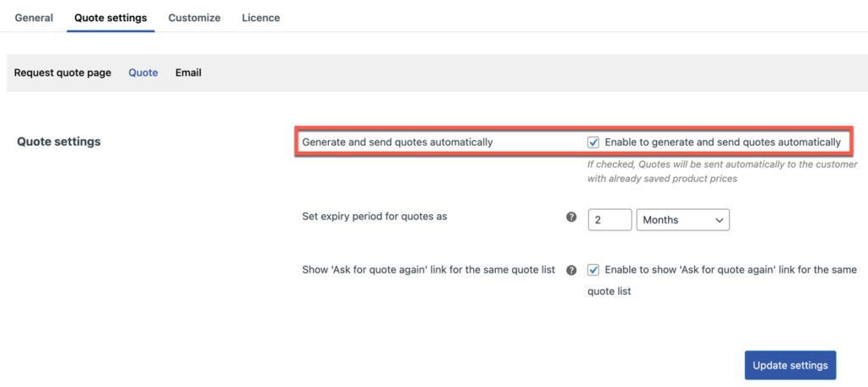Select the Quote settings tab
This screenshot has height=387, width=868.
[111, 18]
